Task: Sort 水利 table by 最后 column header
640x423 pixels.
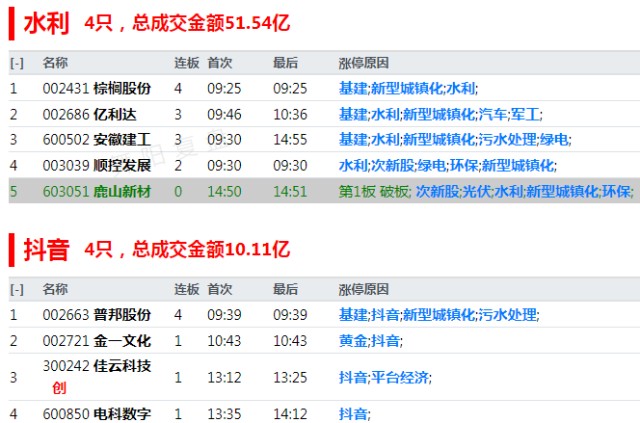Action: (x=285, y=63)
